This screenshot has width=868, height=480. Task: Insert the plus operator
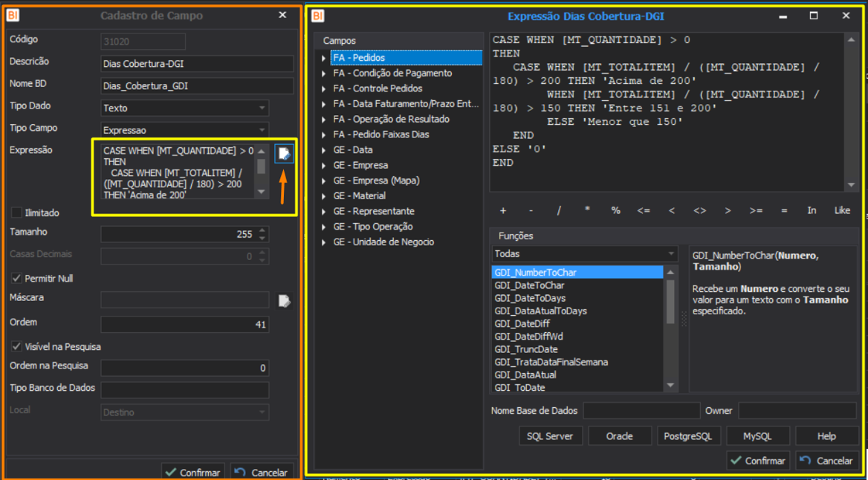[503, 211]
